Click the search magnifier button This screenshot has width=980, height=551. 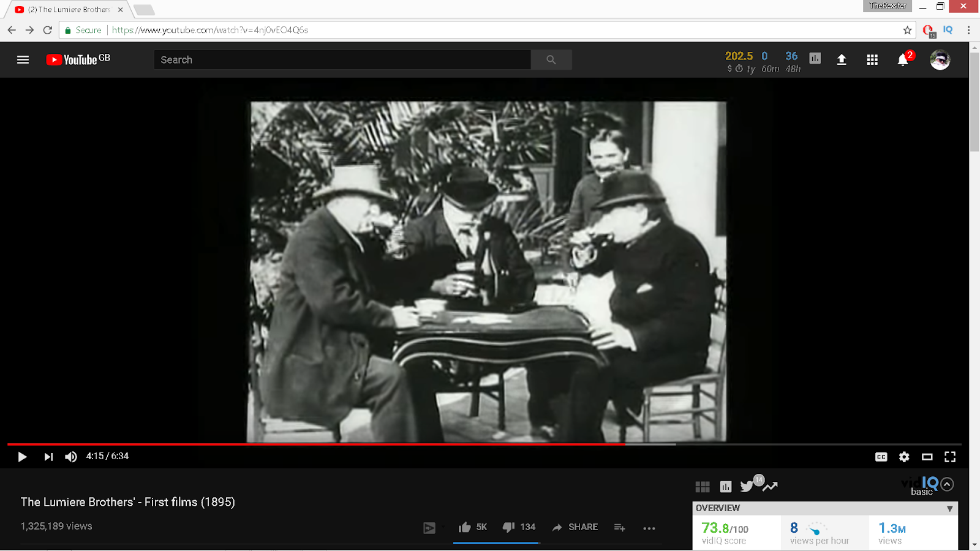click(x=551, y=59)
